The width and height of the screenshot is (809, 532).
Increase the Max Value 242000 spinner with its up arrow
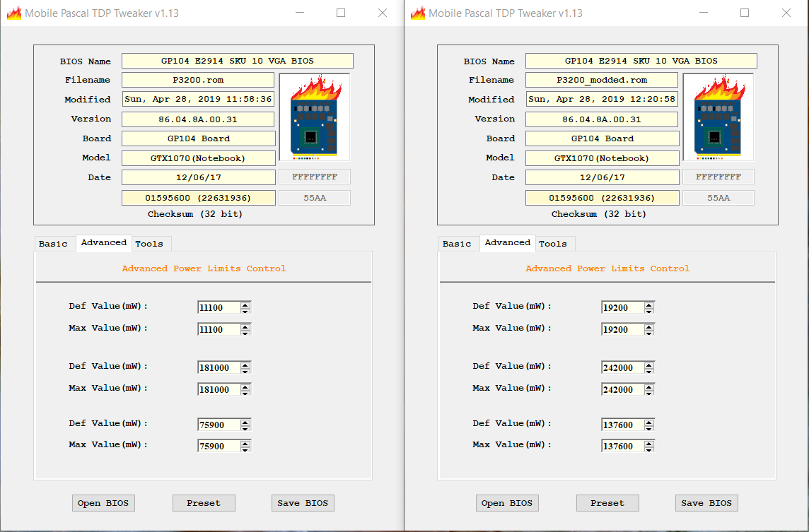click(650, 387)
